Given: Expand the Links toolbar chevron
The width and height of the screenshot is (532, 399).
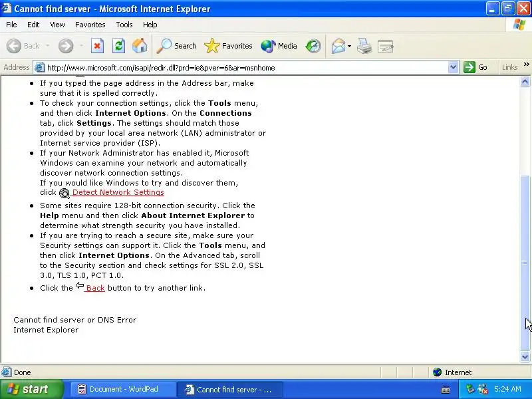Looking at the screenshot, I should click(526, 64).
